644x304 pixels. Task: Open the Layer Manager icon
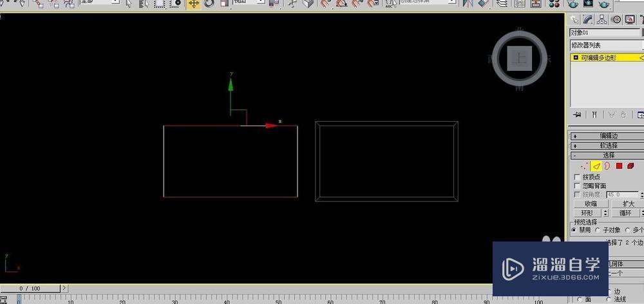502,4
